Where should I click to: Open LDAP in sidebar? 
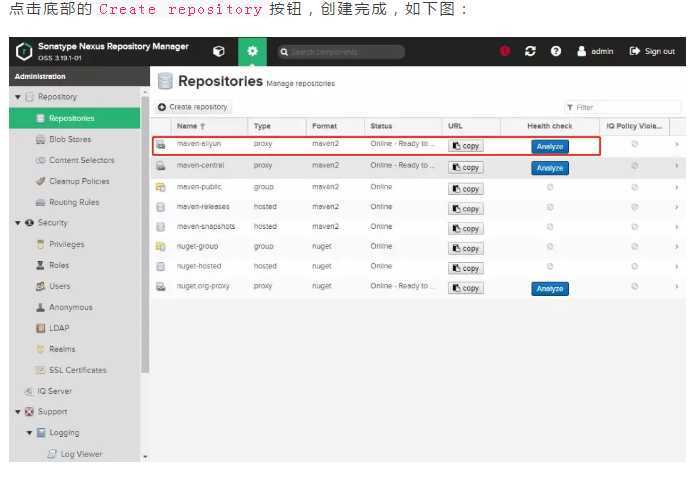tap(59, 328)
